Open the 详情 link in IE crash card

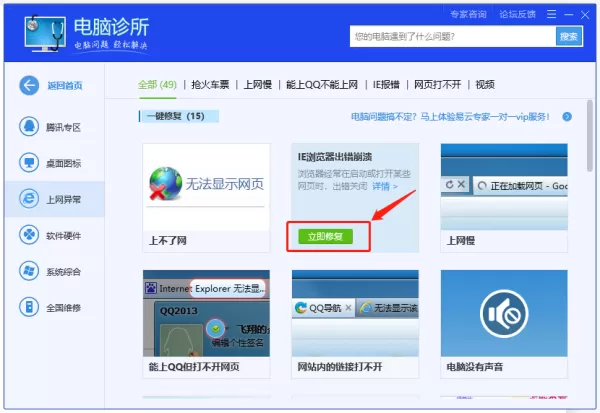coord(385,186)
